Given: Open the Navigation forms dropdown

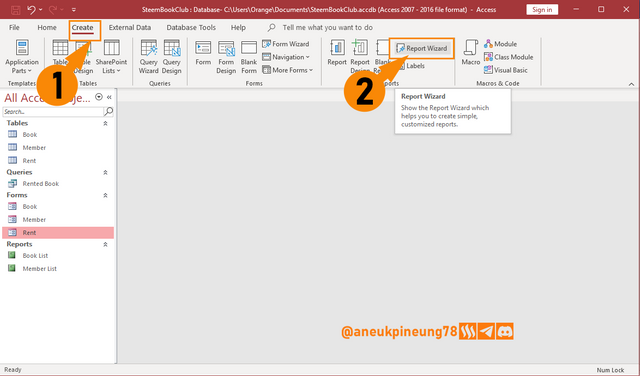Looking at the screenshot, I should [x=286, y=57].
